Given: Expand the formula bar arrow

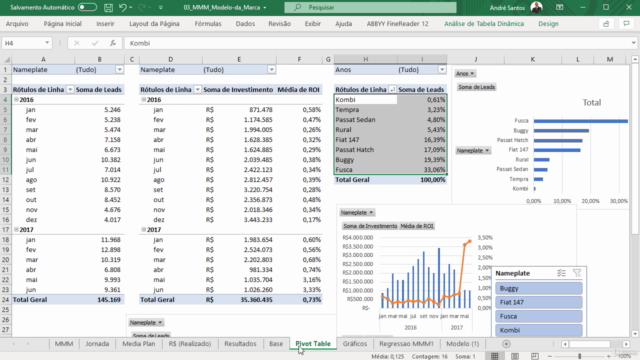Looking at the screenshot, I should click(633, 43).
